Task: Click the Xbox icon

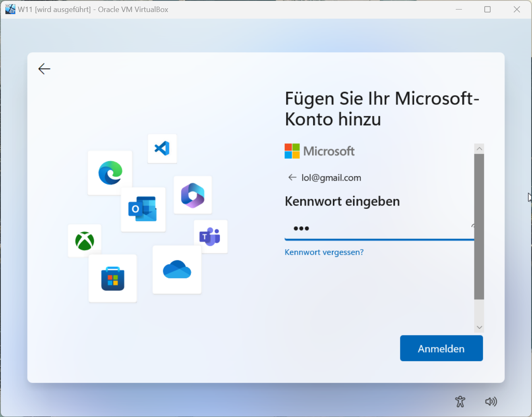Action: pyautogui.click(x=85, y=241)
